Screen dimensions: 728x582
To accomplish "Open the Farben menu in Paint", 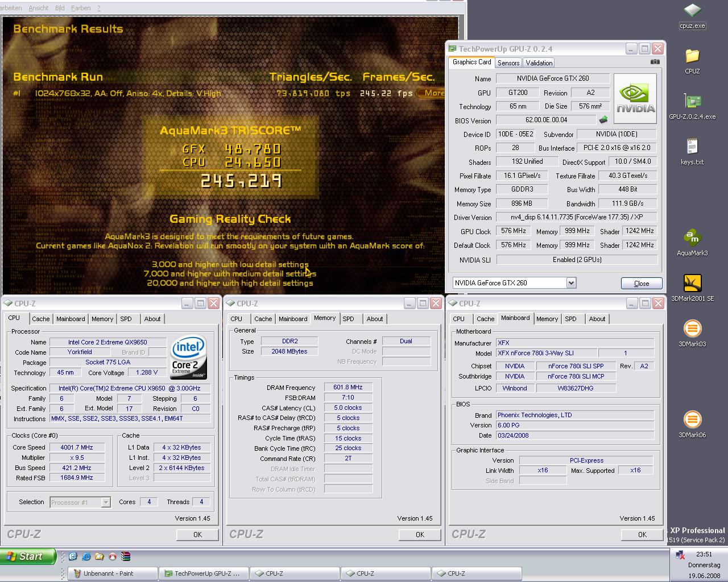I will click(81, 8).
